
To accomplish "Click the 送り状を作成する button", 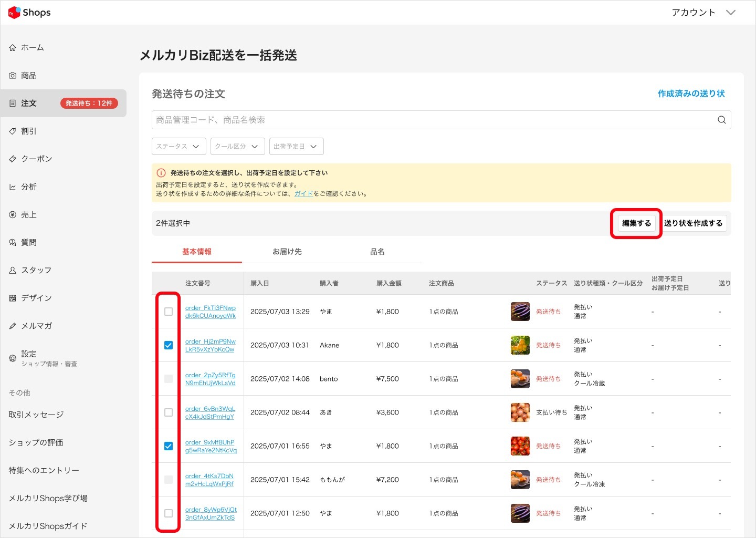I will click(x=693, y=223).
